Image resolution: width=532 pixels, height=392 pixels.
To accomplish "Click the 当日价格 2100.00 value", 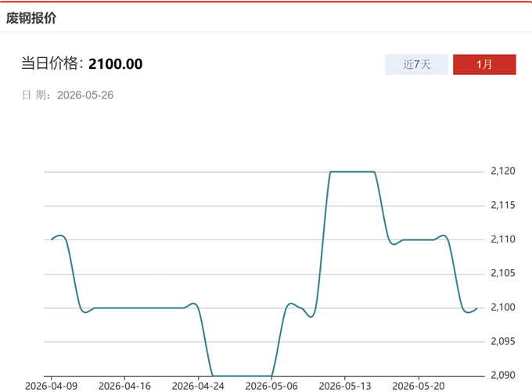I will coord(115,64).
